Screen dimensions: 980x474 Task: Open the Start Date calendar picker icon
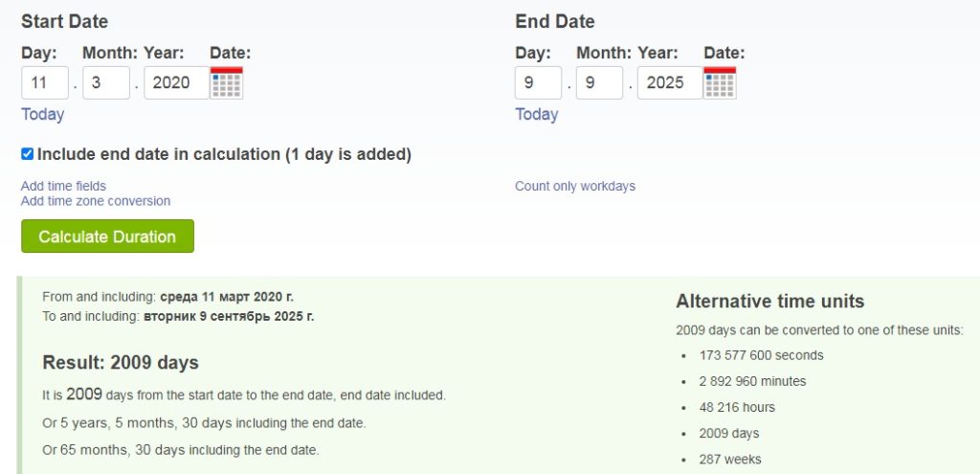coord(227,82)
